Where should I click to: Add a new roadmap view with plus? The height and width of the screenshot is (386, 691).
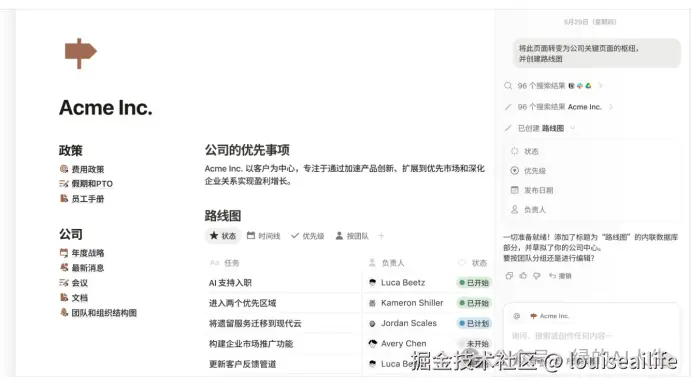pyautogui.click(x=381, y=236)
